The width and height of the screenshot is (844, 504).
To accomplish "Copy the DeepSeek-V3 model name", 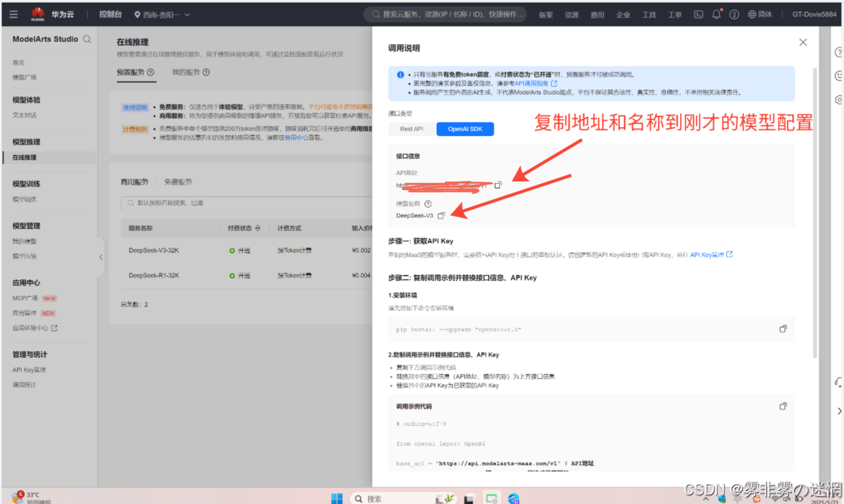I will pos(441,215).
